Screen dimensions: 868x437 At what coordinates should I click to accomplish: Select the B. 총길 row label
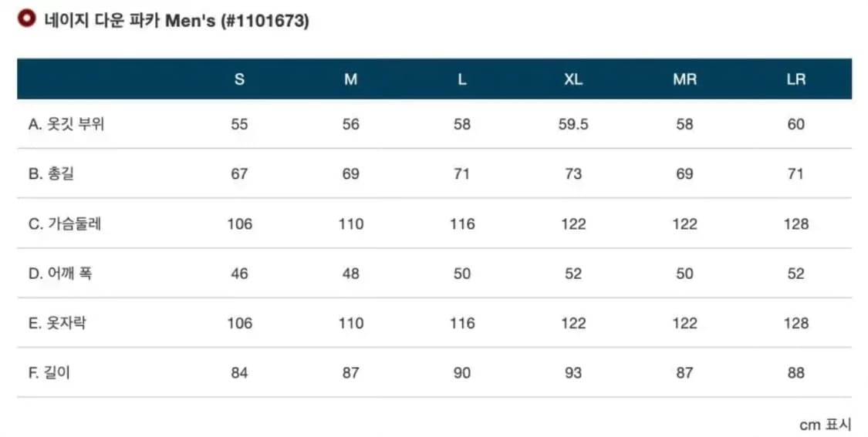click(51, 174)
